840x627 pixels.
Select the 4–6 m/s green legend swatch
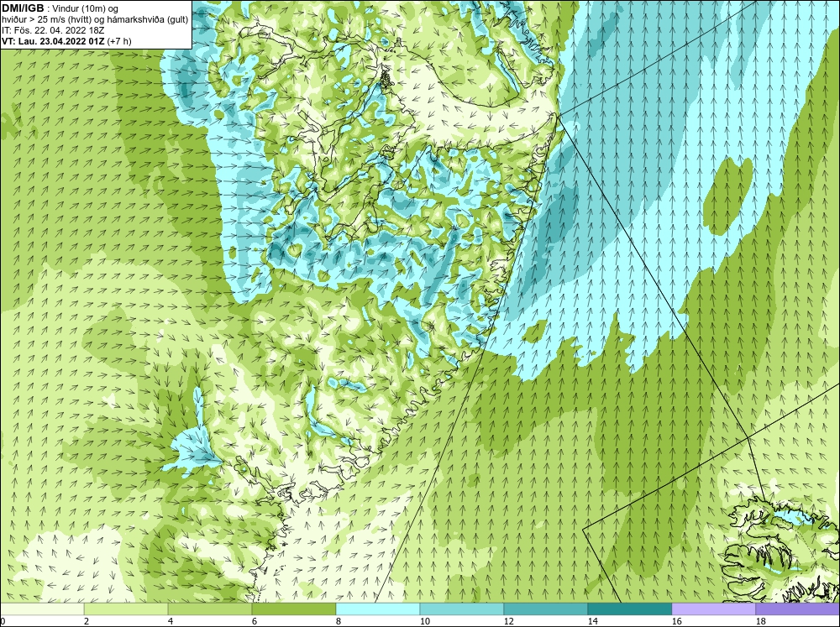point(210,609)
